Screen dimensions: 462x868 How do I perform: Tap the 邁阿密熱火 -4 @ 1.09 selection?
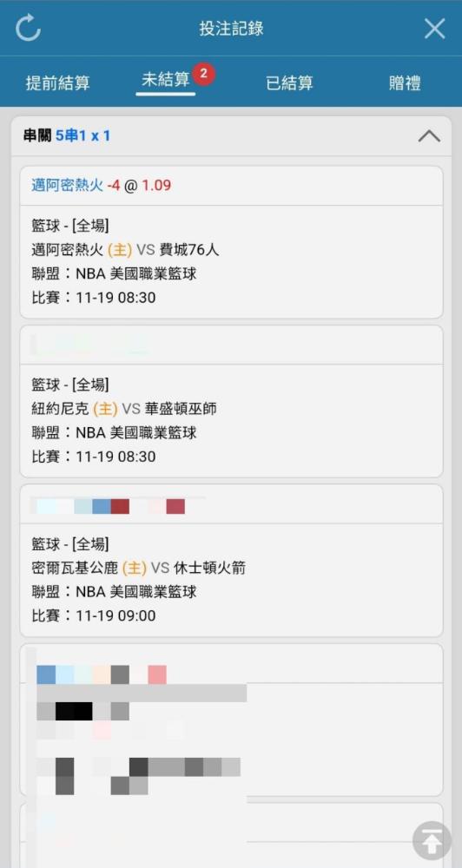[102, 186]
